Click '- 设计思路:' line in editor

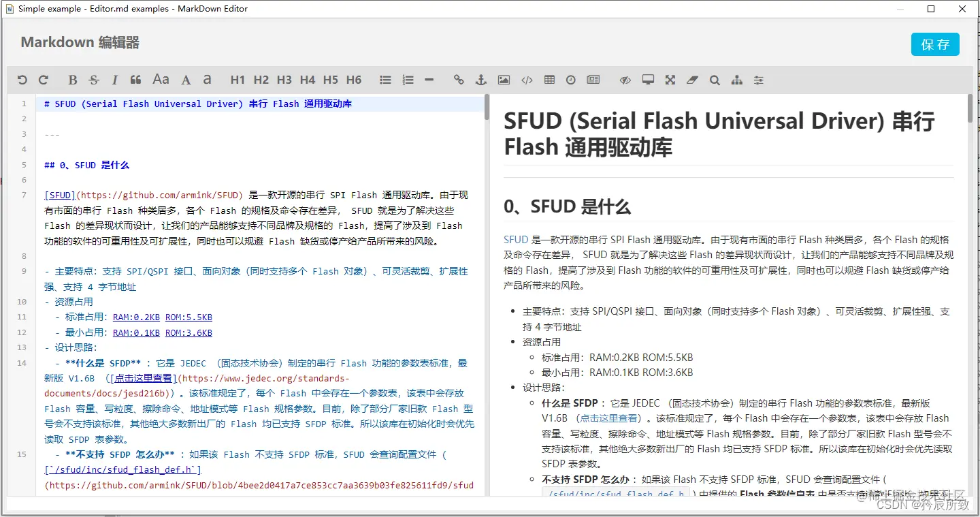[71, 347]
